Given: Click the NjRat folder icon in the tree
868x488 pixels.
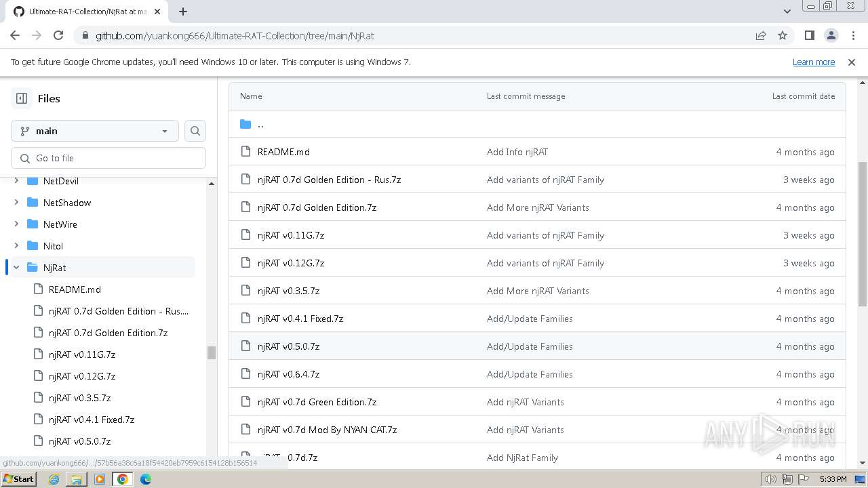Looking at the screenshot, I should point(32,268).
